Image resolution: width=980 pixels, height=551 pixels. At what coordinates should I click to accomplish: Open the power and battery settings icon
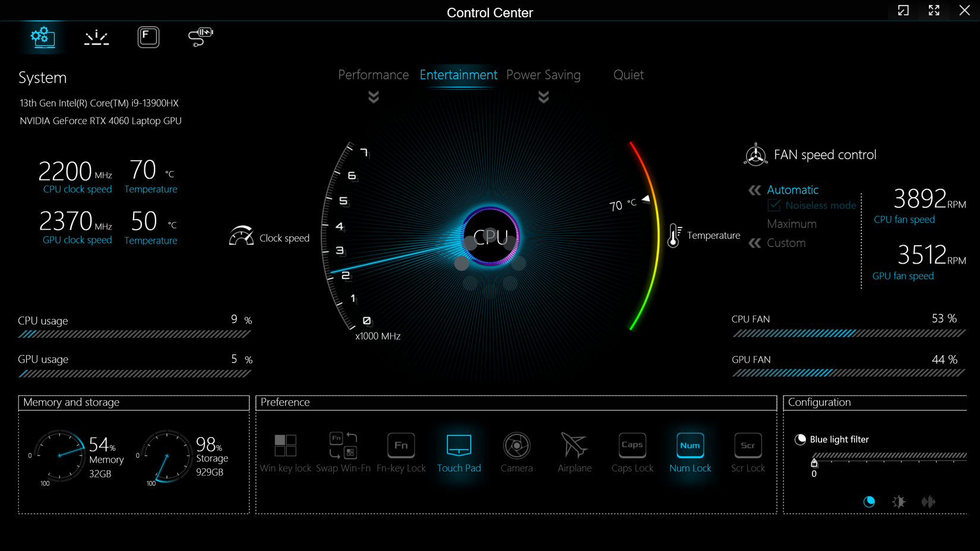click(x=200, y=37)
